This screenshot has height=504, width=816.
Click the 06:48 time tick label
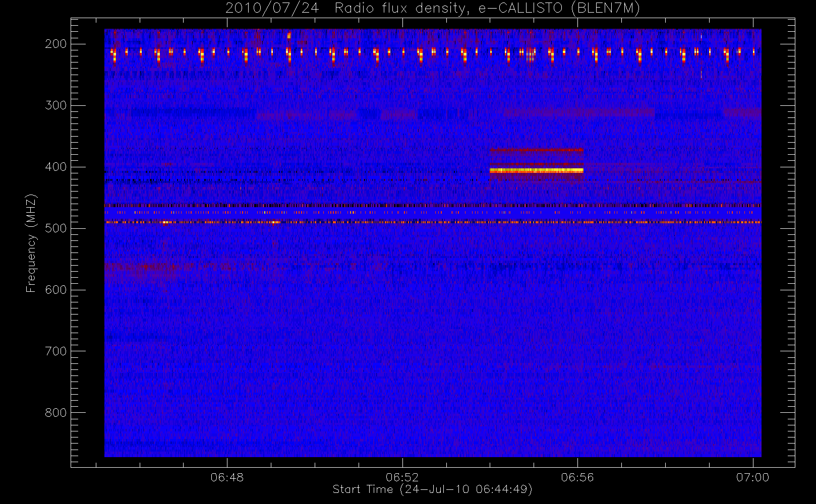coord(227,477)
